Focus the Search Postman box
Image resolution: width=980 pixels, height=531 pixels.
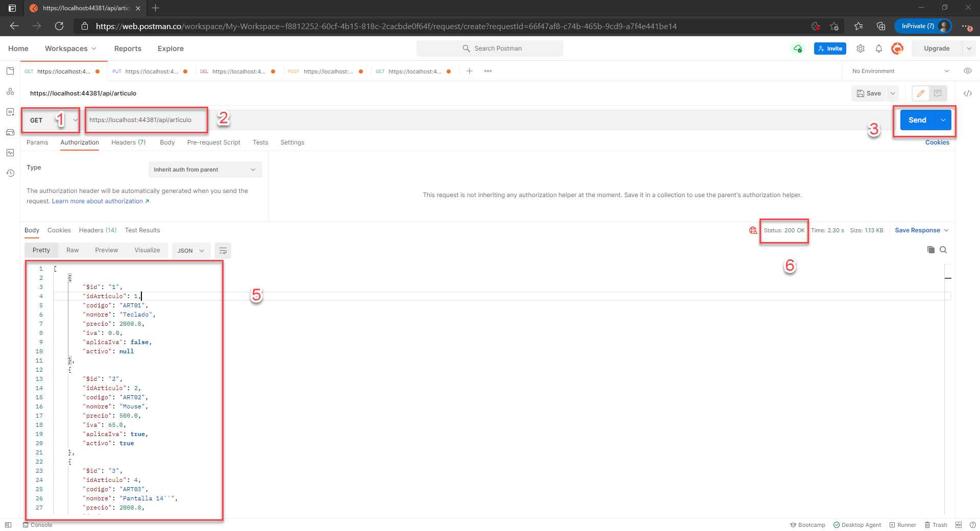coord(490,49)
